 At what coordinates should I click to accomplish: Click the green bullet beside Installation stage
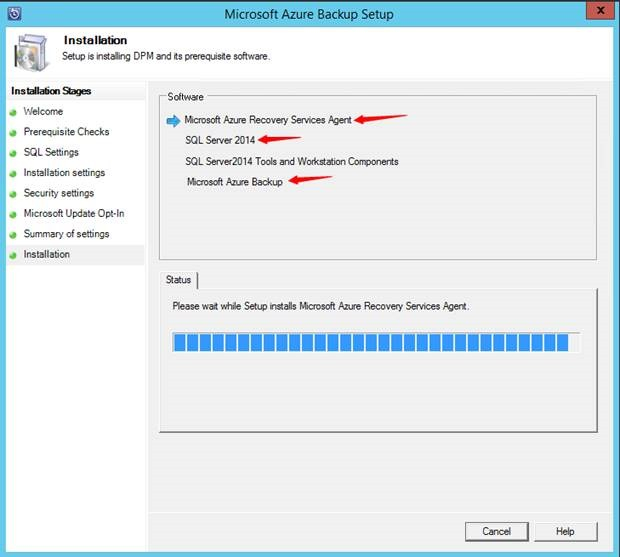point(14,255)
